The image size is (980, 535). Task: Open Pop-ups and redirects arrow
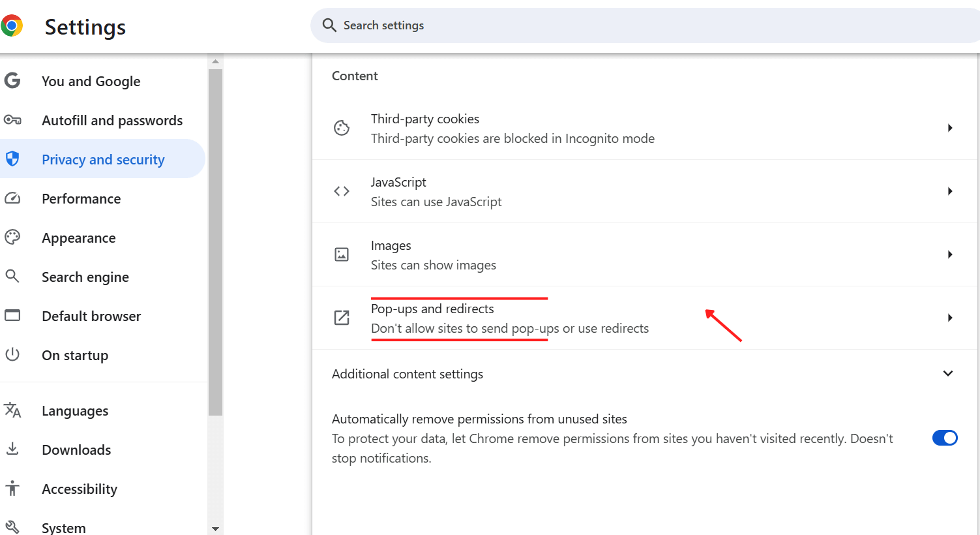(950, 318)
